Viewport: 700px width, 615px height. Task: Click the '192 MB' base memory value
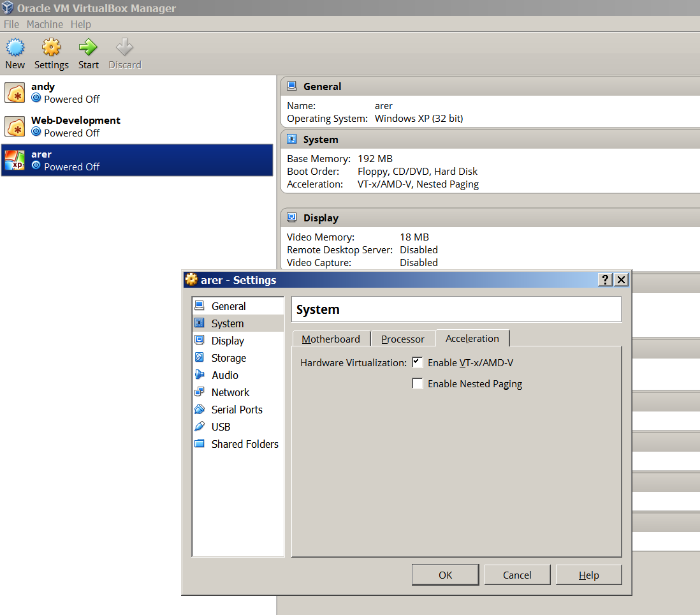(x=375, y=159)
